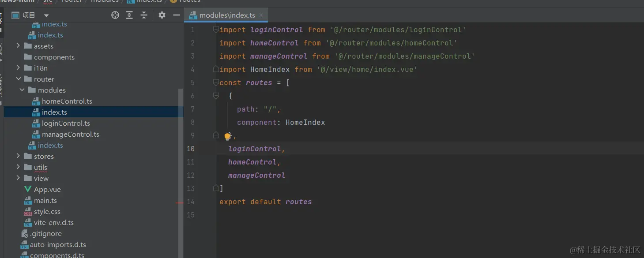Image resolution: width=644 pixels, height=258 pixels.
Task: Select manageControl.ts in project tree
Action: 71,135
